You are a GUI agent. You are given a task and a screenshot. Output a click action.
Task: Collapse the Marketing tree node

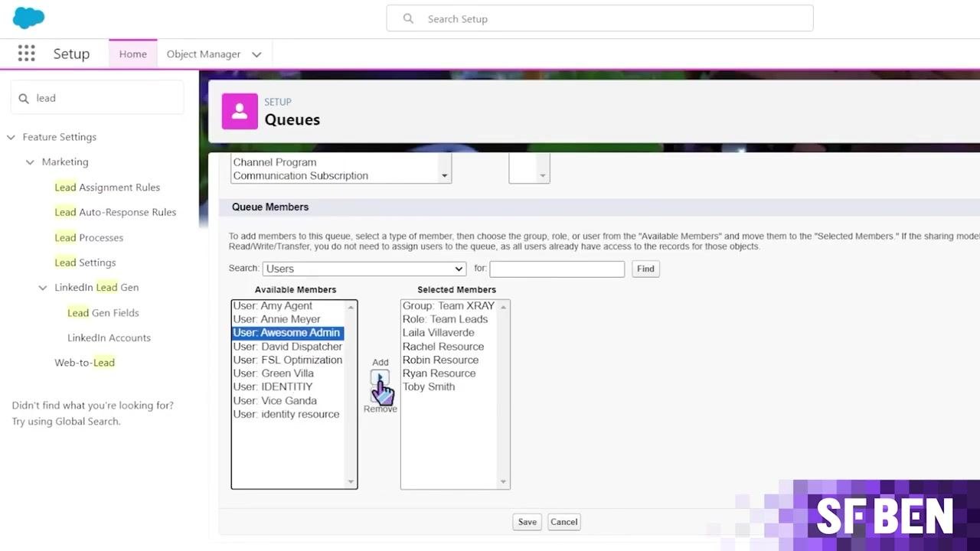pyautogui.click(x=30, y=162)
